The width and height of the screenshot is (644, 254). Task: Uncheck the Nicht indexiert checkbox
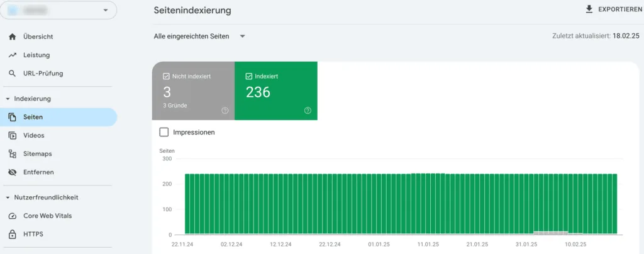coord(166,76)
